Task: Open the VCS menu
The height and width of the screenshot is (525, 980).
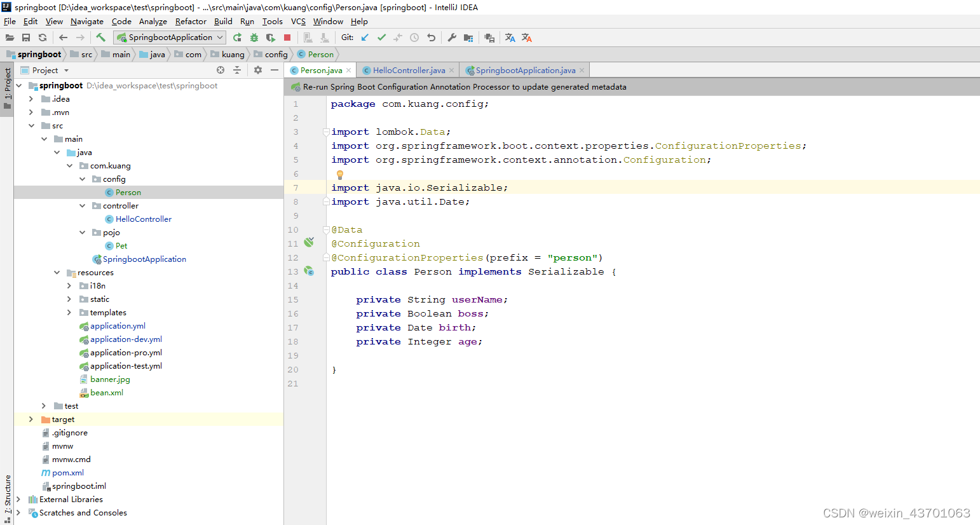Action: tap(298, 21)
